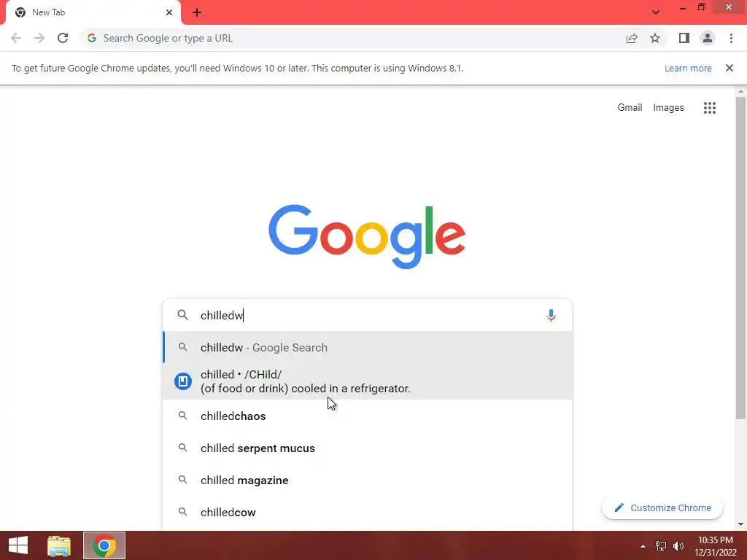Click the magnifier icon in the search box

[182, 315]
